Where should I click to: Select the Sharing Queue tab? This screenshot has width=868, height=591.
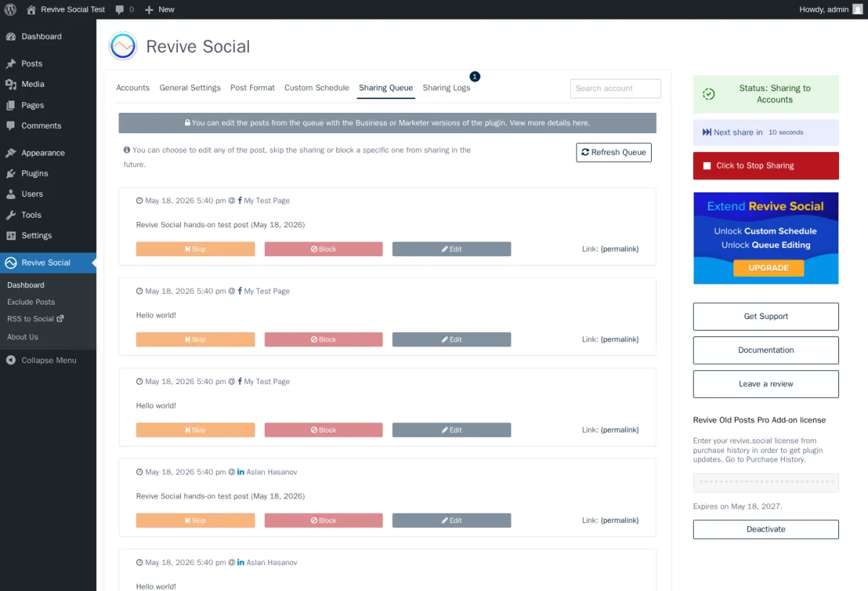386,88
